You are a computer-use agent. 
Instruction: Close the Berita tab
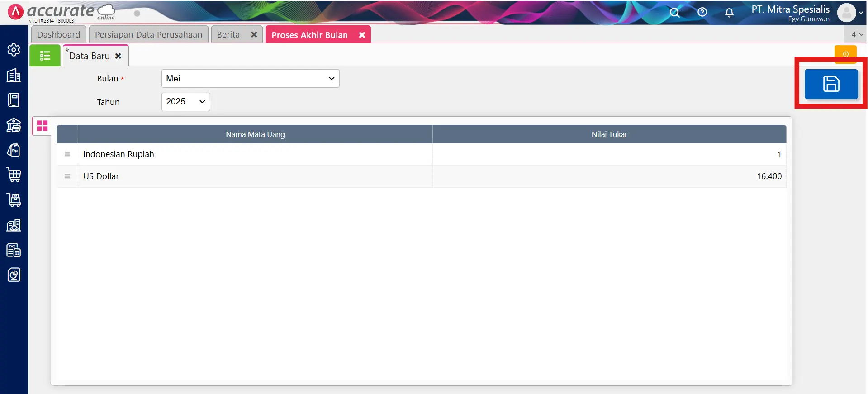click(x=254, y=35)
